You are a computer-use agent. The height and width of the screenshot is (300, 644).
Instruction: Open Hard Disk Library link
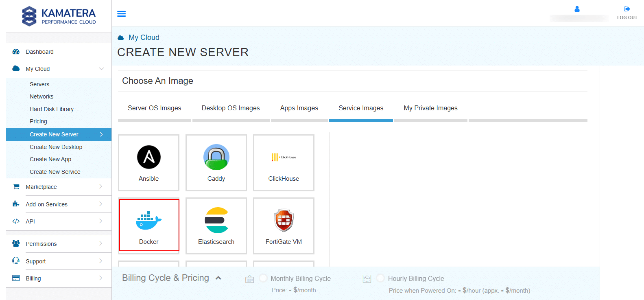pyautogui.click(x=52, y=109)
